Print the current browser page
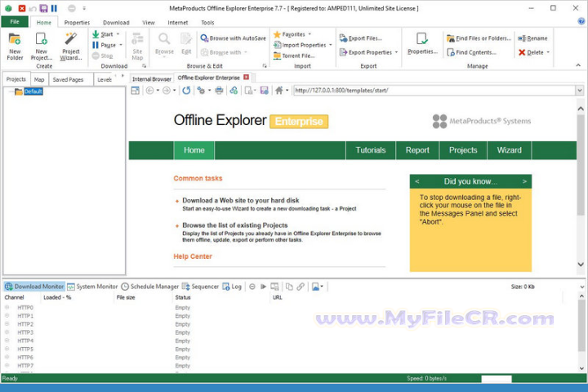Screen dimensions: 588x392 (x=219, y=91)
